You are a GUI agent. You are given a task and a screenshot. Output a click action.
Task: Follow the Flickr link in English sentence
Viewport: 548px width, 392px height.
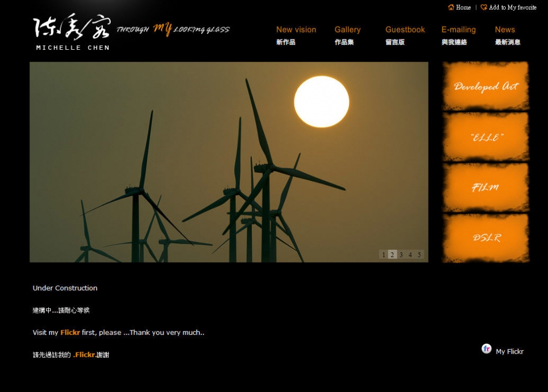[x=70, y=332]
